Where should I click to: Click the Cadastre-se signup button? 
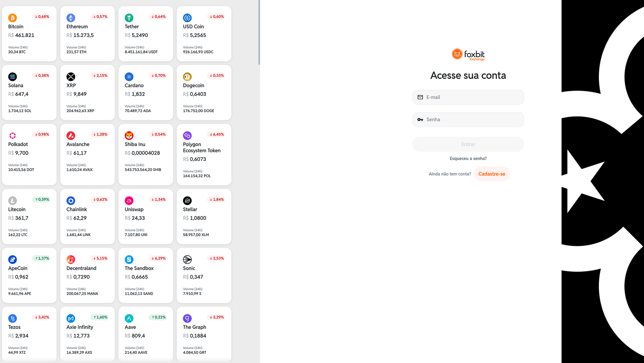tap(491, 174)
